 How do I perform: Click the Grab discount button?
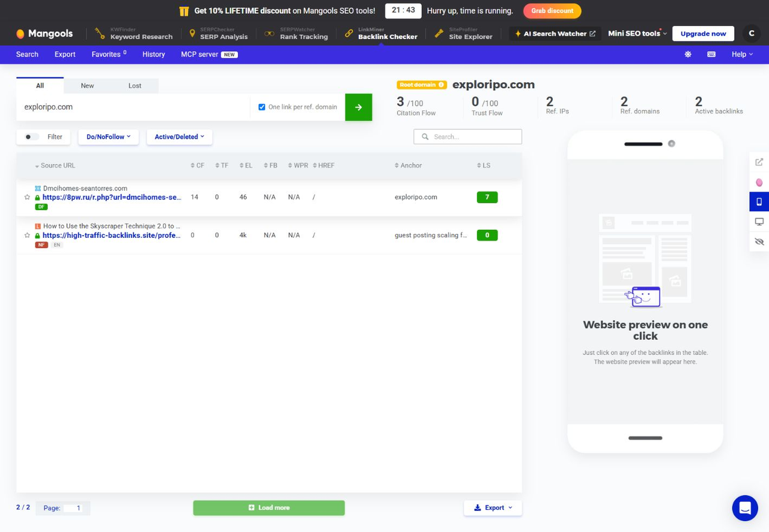pos(552,11)
